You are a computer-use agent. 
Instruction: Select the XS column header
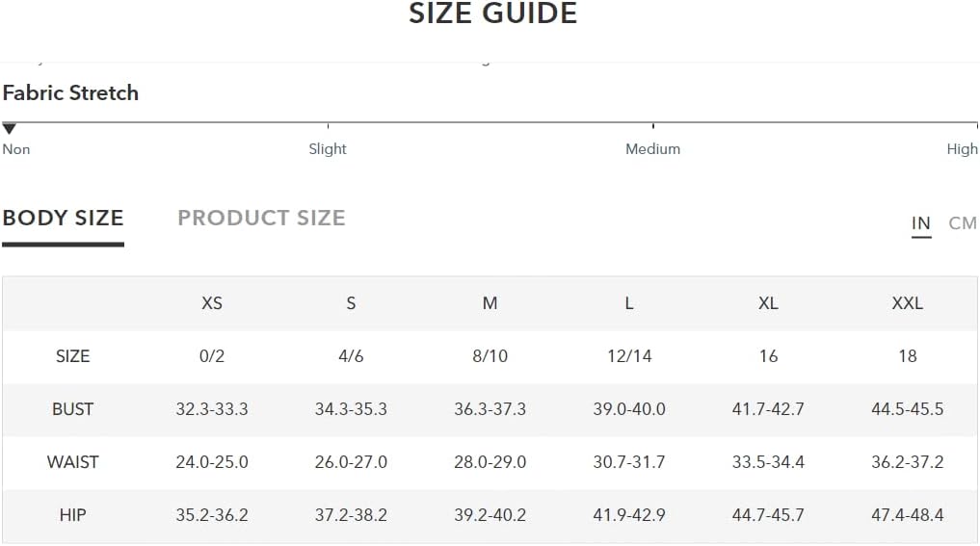point(212,303)
